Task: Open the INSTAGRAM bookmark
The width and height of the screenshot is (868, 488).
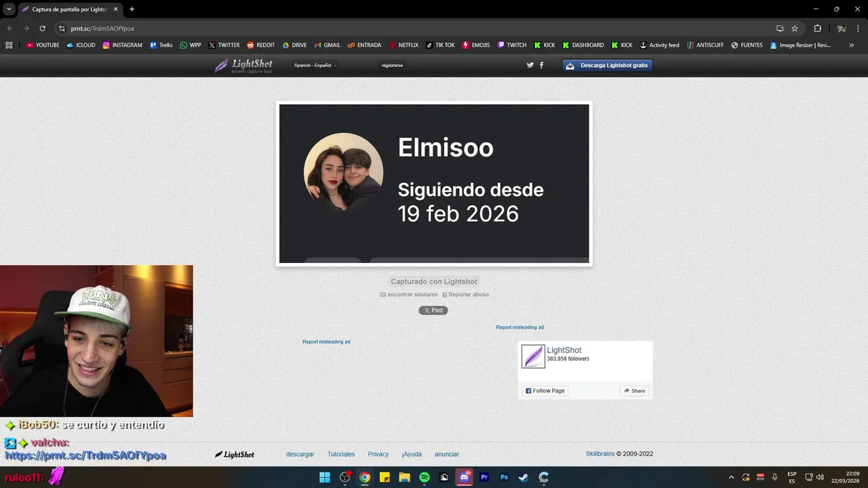Action: point(122,45)
